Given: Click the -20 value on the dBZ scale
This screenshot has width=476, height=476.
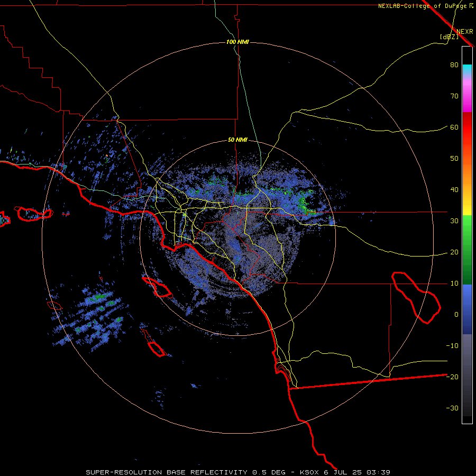Looking at the screenshot, I should pyautogui.click(x=452, y=377).
